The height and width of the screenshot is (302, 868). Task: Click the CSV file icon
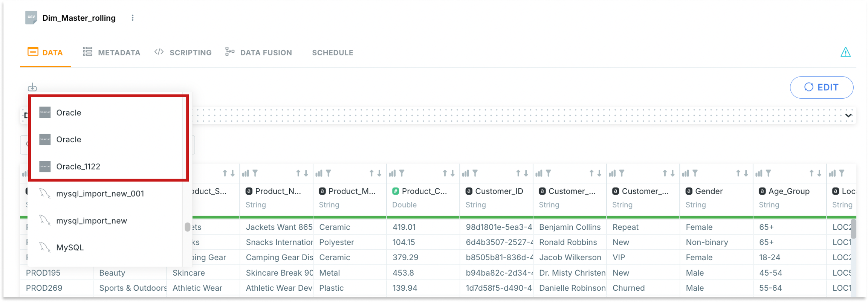31,17
